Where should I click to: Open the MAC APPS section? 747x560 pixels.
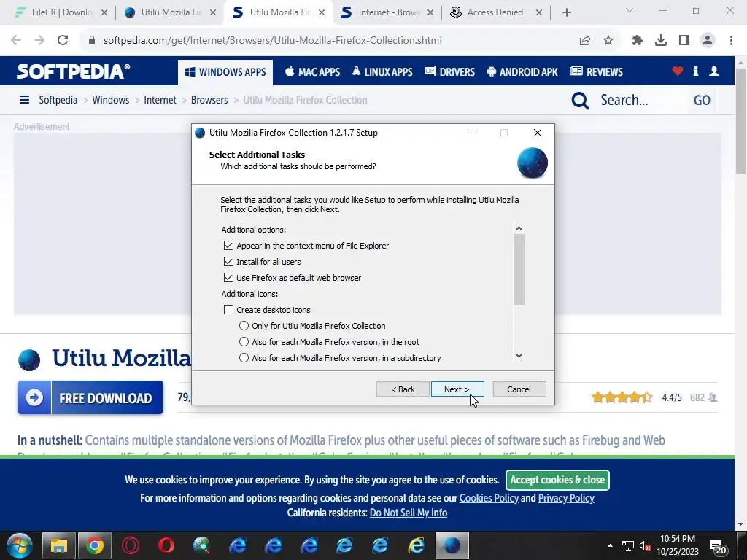tap(312, 72)
